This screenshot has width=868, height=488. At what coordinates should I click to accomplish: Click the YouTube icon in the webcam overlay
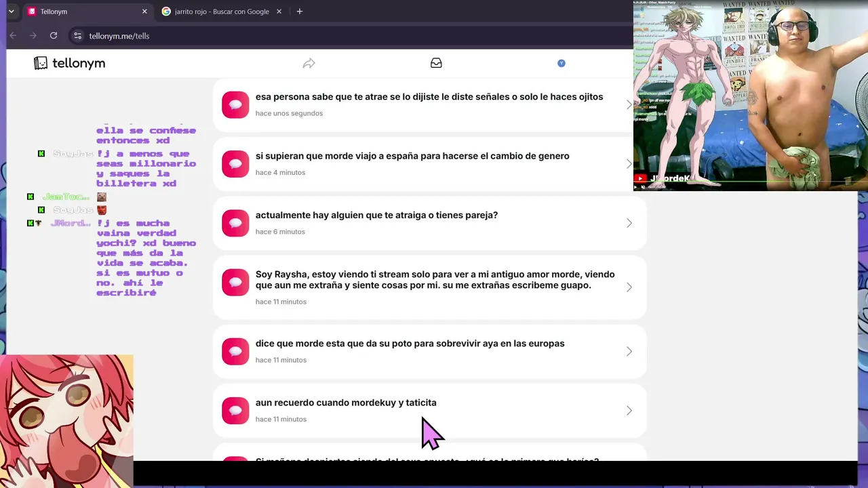point(640,179)
